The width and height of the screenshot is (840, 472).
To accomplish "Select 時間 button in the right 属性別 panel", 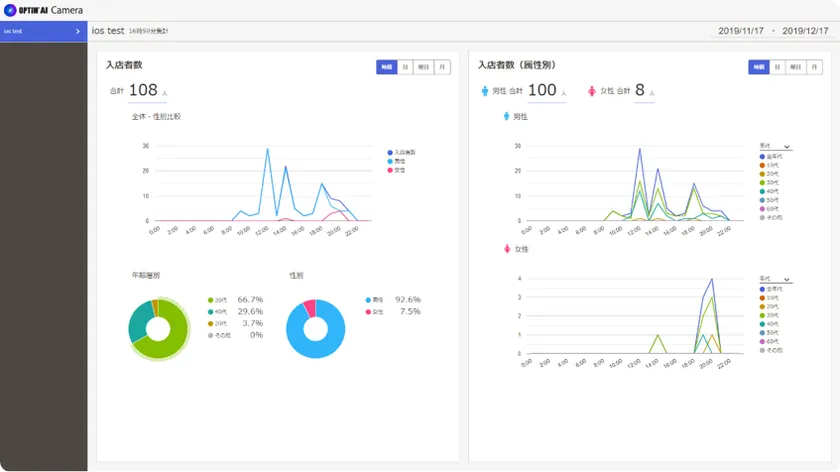I will (758, 67).
